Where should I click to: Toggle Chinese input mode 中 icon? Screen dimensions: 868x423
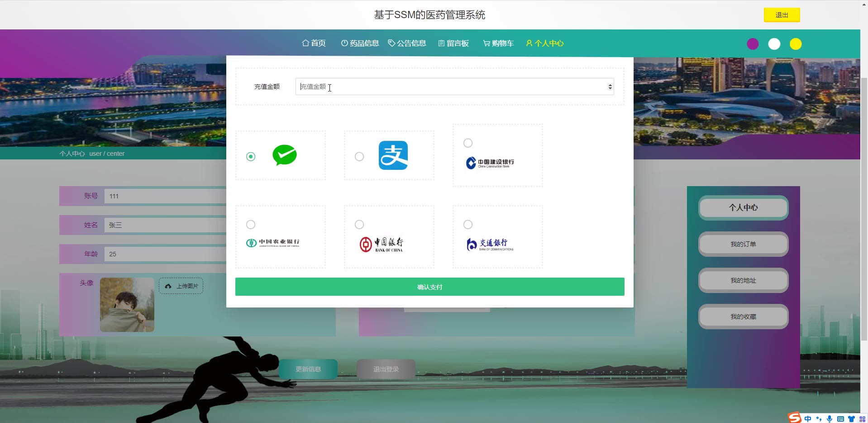pyautogui.click(x=808, y=419)
